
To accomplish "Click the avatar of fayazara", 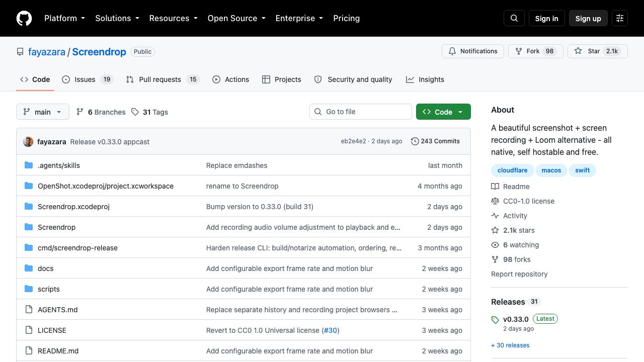I will pyautogui.click(x=28, y=142).
